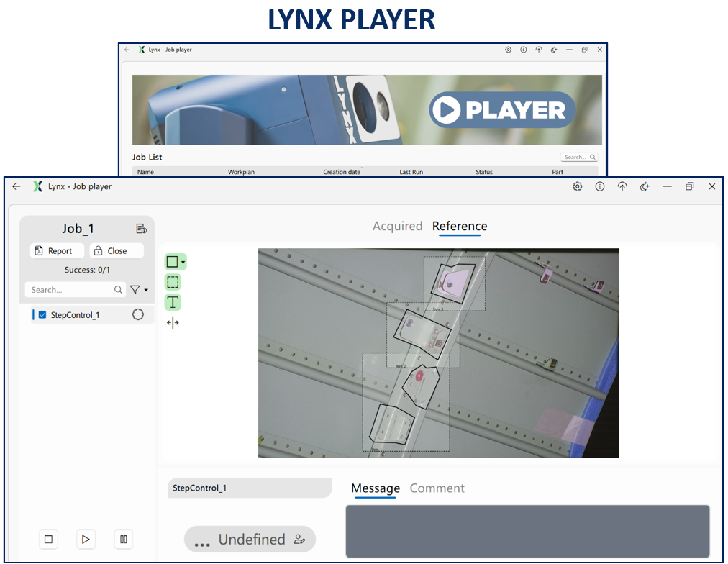The image size is (728, 564).
Task: Pause job playback
Action: (x=124, y=540)
